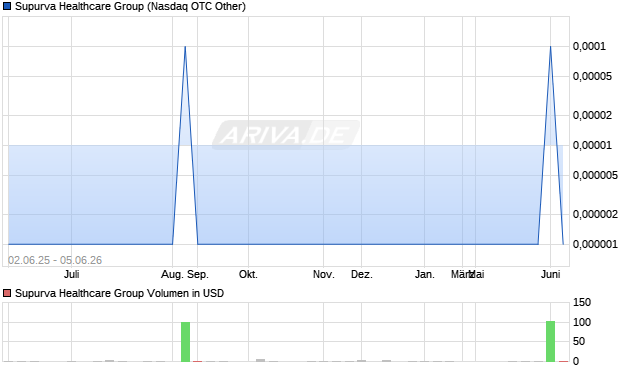The image size is (620, 371).
Task: Click the 'Nov.' x-axis label
Action: [x=323, y=274]
